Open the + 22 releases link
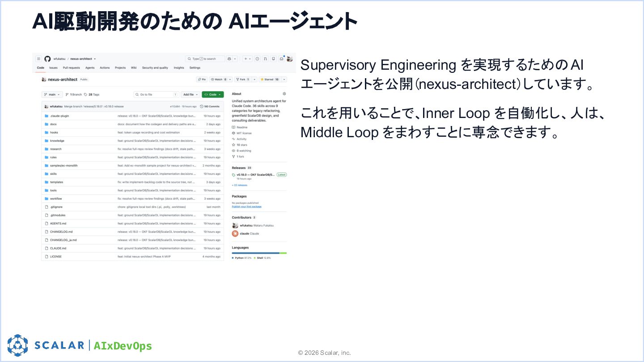Viewport: 644px width, 362px height. coord(239,185)
